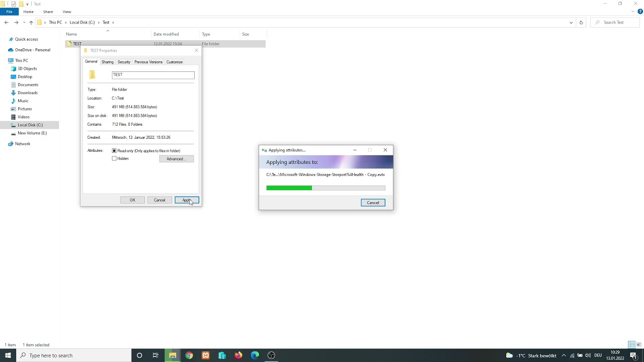The height and width of the screenshot is (362, 644).
Task: Expand the ribbon with the chevron
Action: 633,12
